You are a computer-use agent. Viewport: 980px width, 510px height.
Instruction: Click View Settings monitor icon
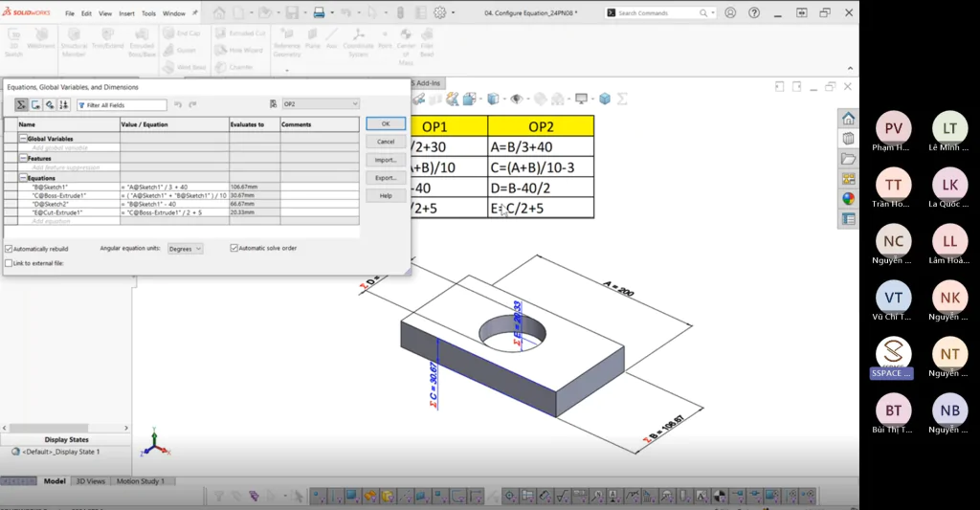coord(581,99)
